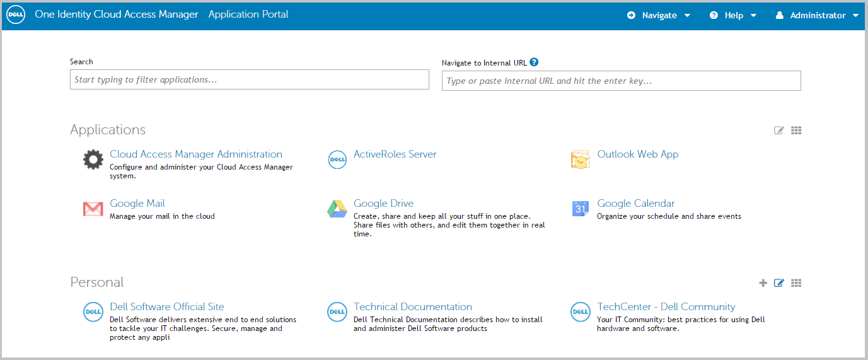Open the Google Mail envelope icon

(93, 209)
